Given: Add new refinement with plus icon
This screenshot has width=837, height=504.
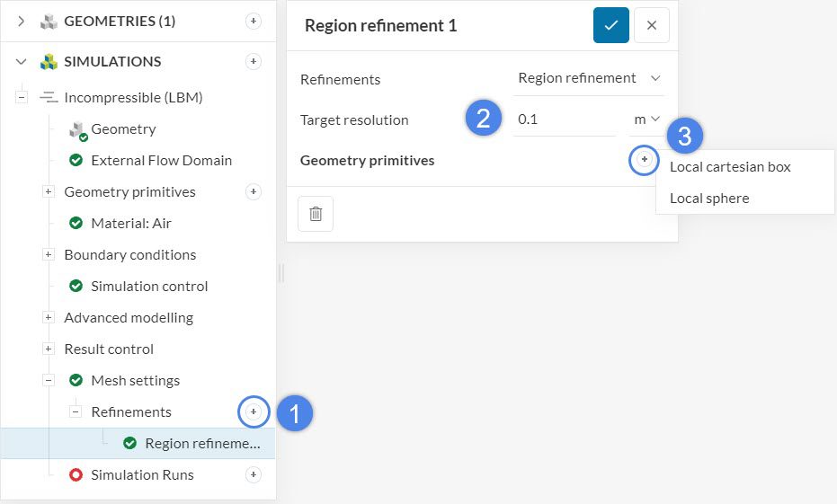Looking at the screenshot, I should click(254, 411).
